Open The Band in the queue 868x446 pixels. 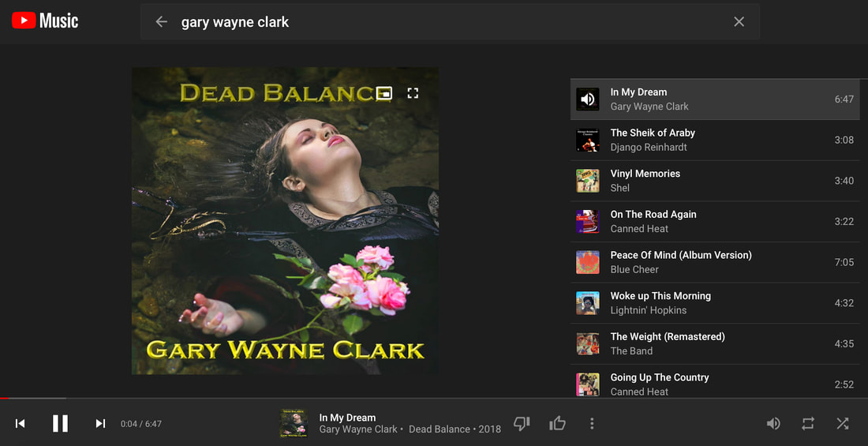coord(631,350)
